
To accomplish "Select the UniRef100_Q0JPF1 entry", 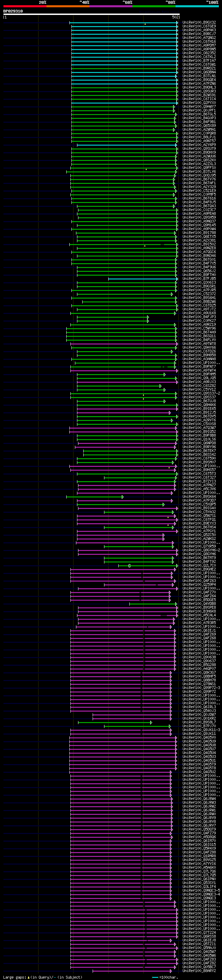I will tap(199, 110).
